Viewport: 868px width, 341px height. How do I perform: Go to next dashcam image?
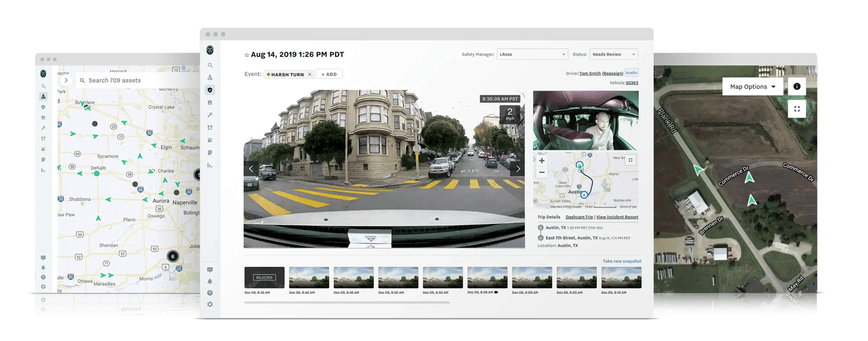coord(518,169)
